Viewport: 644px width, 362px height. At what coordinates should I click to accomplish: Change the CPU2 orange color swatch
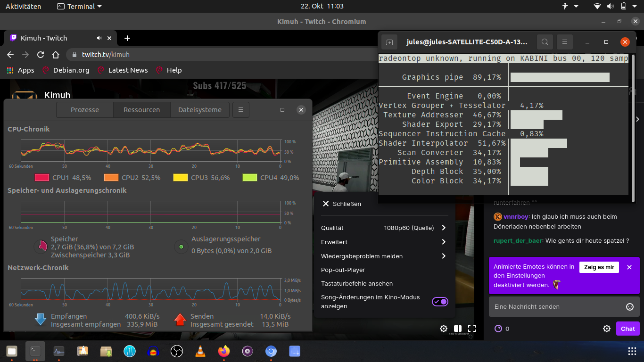pos(111,178)
